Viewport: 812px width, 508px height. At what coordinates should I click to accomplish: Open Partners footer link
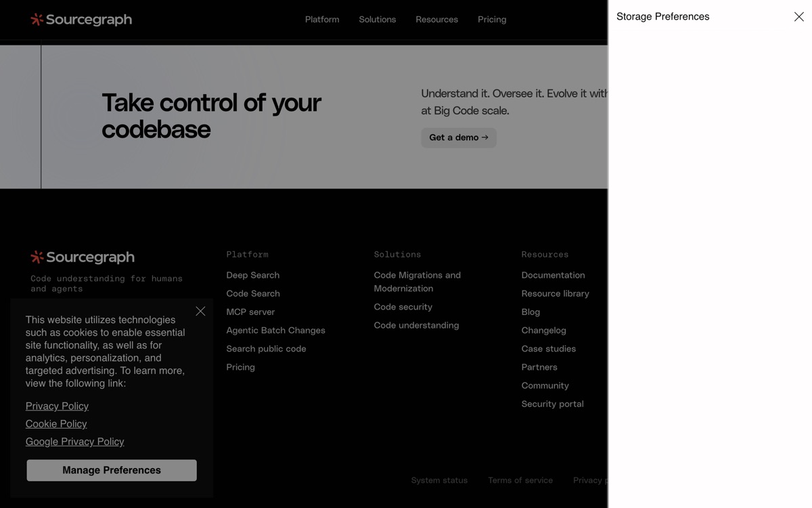[539, 367]
